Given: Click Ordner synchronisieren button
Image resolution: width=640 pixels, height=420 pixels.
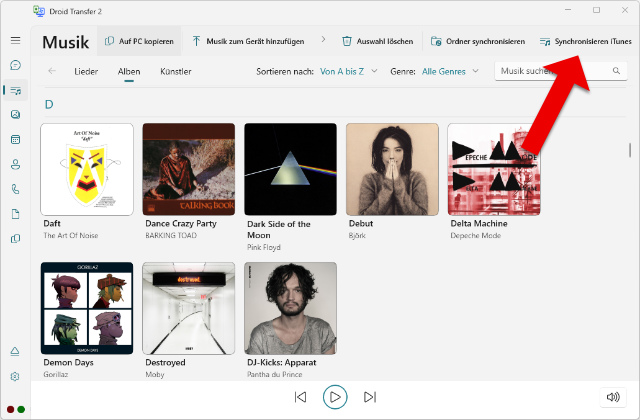Looking at the screenshot, I should click(x=478, y=41).
